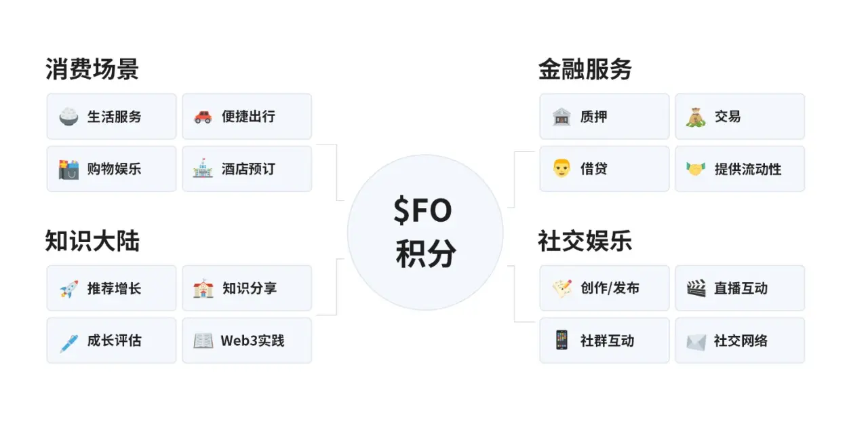Select the 成长评估 card
The width and height of the screenshot is (868, 426).
111,341
